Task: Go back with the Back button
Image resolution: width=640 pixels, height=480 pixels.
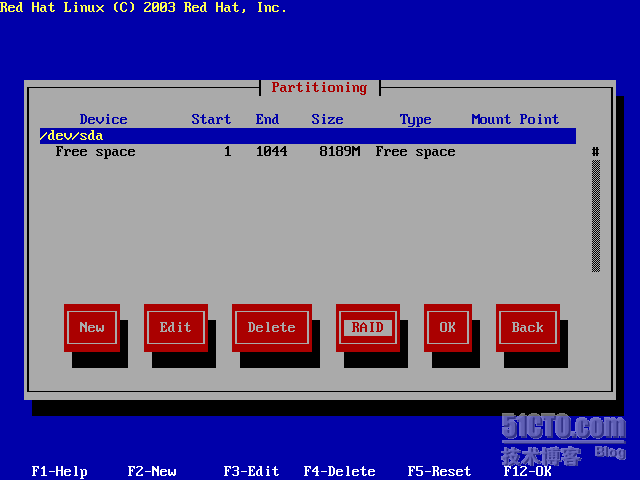Action: pos(528,327)
